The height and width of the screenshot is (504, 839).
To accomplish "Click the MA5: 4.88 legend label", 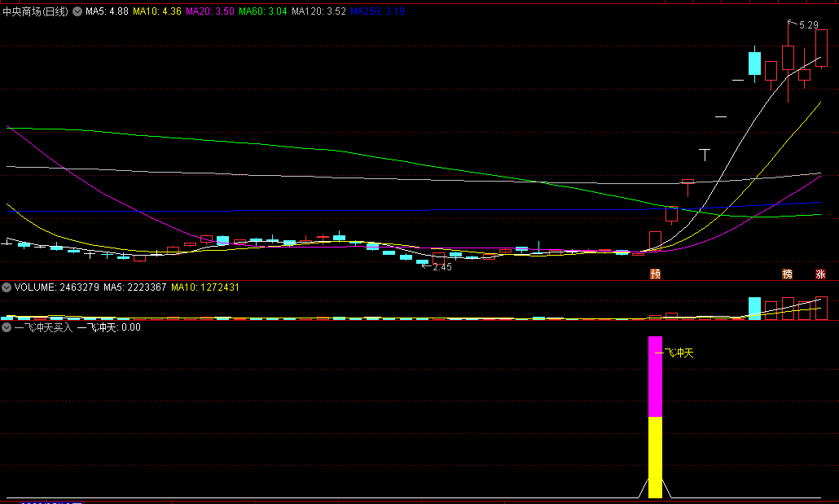I will click(x=107, y=11).
